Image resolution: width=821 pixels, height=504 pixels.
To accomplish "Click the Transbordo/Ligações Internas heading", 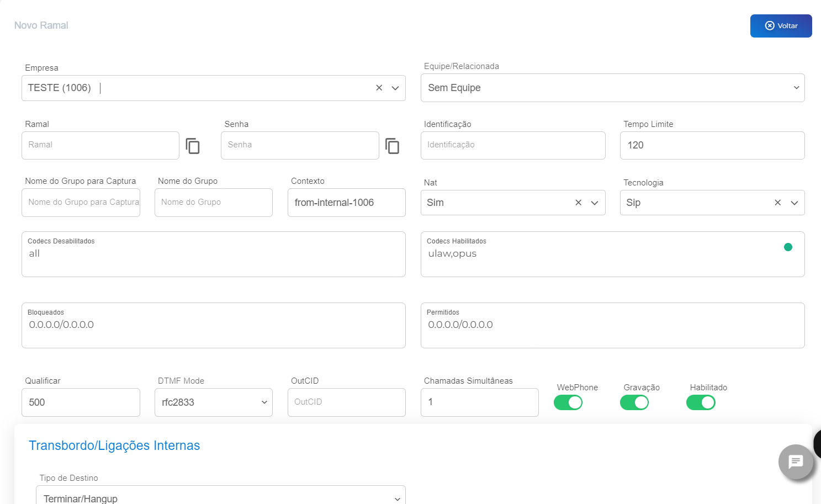I will click(x=114, y=445).
